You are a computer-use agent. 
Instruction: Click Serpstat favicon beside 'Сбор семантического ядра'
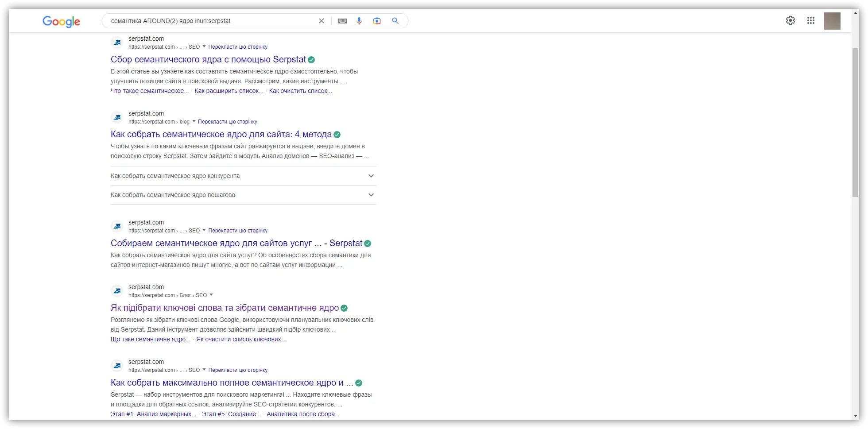pyautogui.click(x=117, y=43)
